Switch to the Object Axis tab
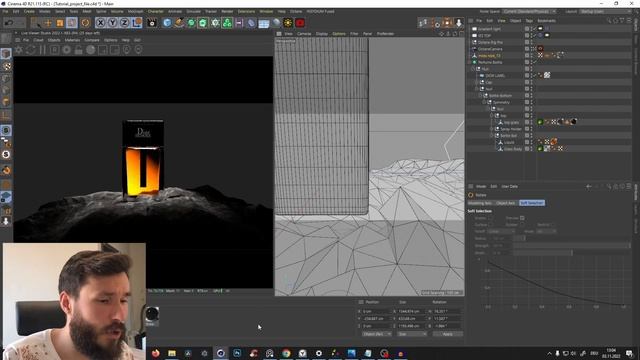Image resolution: width=640 pixels, height=360 pixels. (x=506, y=203)
